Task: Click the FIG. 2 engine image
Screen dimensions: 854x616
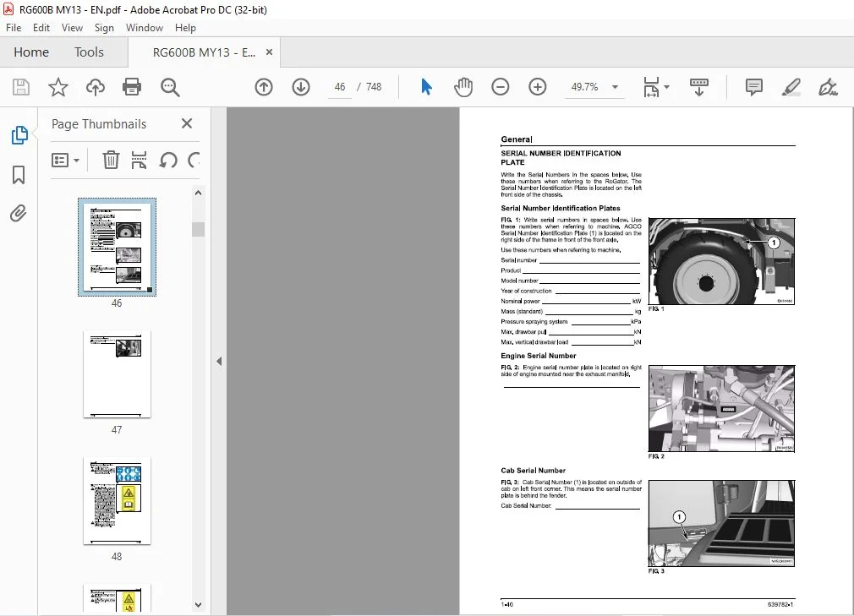Action: point(721,409)
